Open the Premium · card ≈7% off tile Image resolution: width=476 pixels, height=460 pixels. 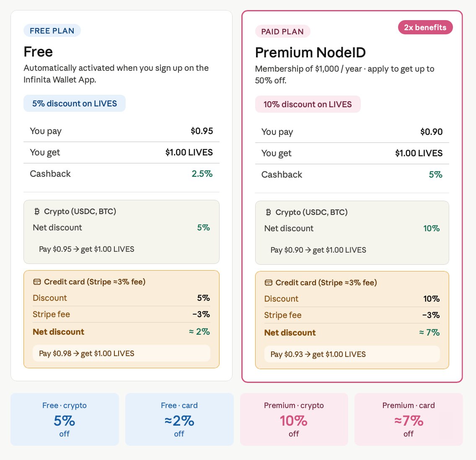tap(409, 419)
